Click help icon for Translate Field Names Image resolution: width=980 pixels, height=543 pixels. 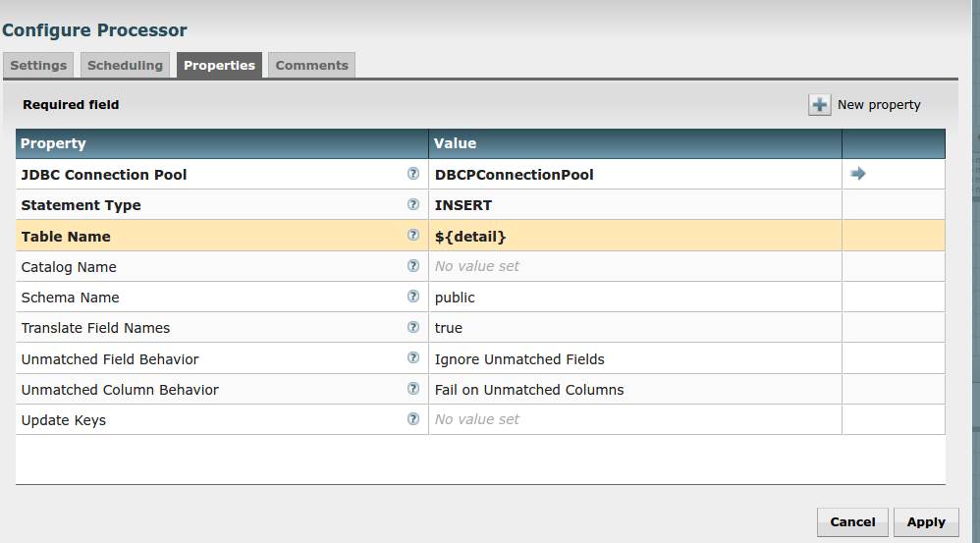point(413,327)
